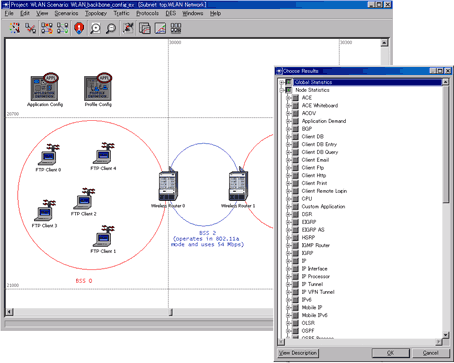Toggle the Client Http checkbox
454x363 pixels.
pos(295,175)
